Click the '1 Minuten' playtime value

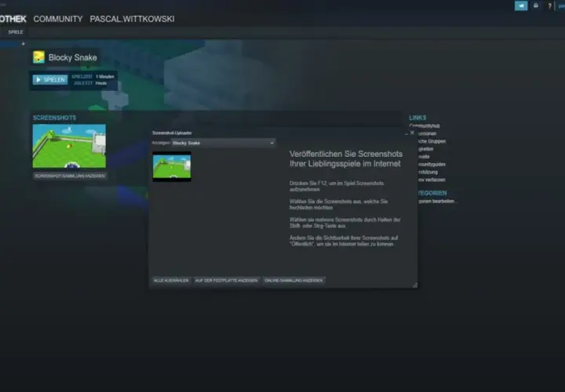click(x=105, y=77)
